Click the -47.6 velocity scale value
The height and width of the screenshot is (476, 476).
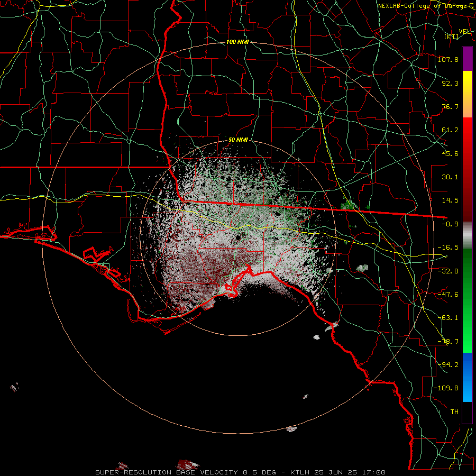tap(448, 295)
